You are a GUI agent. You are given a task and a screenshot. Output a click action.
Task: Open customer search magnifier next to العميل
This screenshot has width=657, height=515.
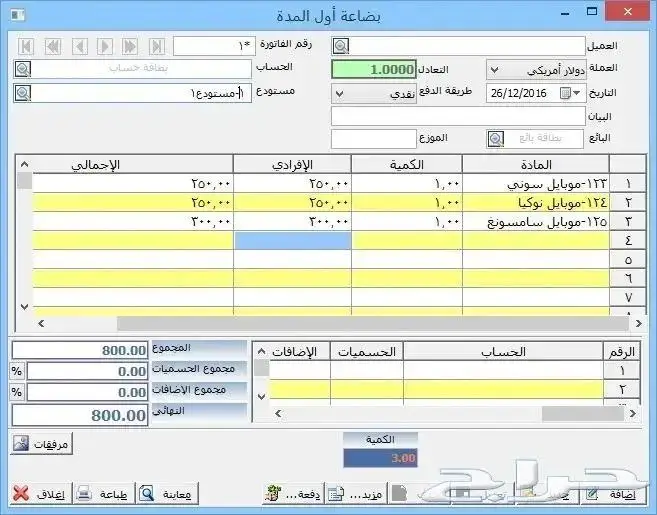pyautogui.click(x=341, y=46)
